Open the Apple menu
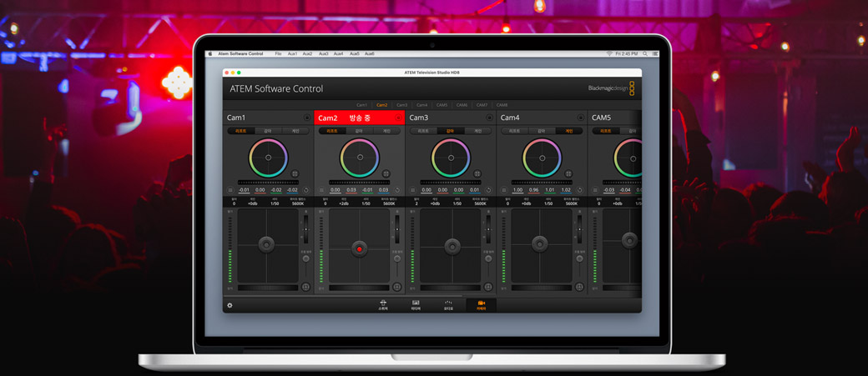This screenshot has height=376, width=868. tap(209, 53)
